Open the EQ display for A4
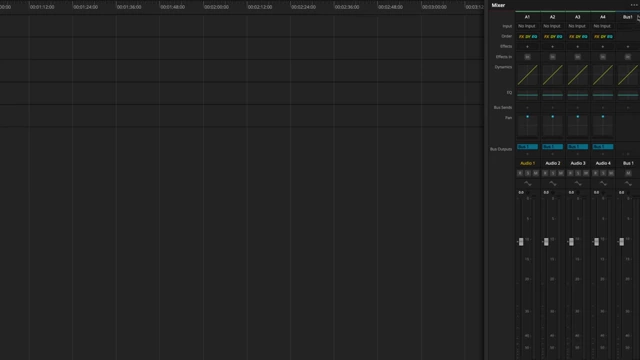 [x=603, y=95]
